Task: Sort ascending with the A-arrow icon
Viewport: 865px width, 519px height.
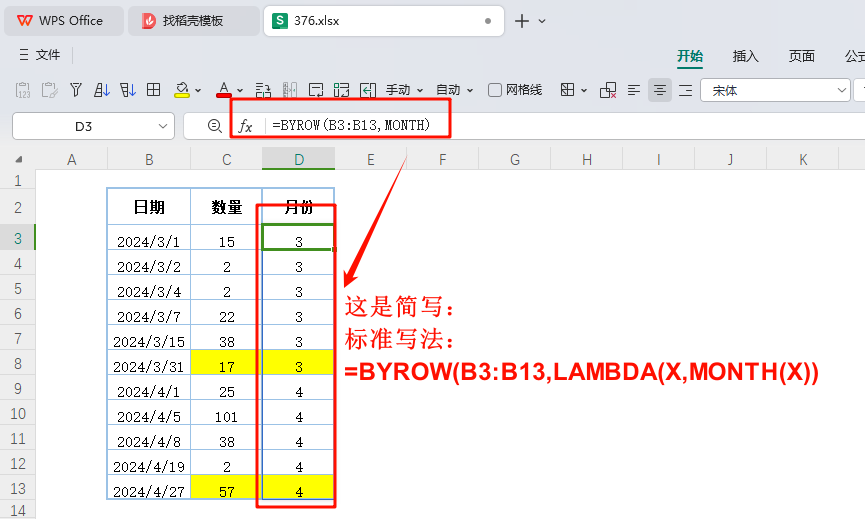Action: (102, 90)
